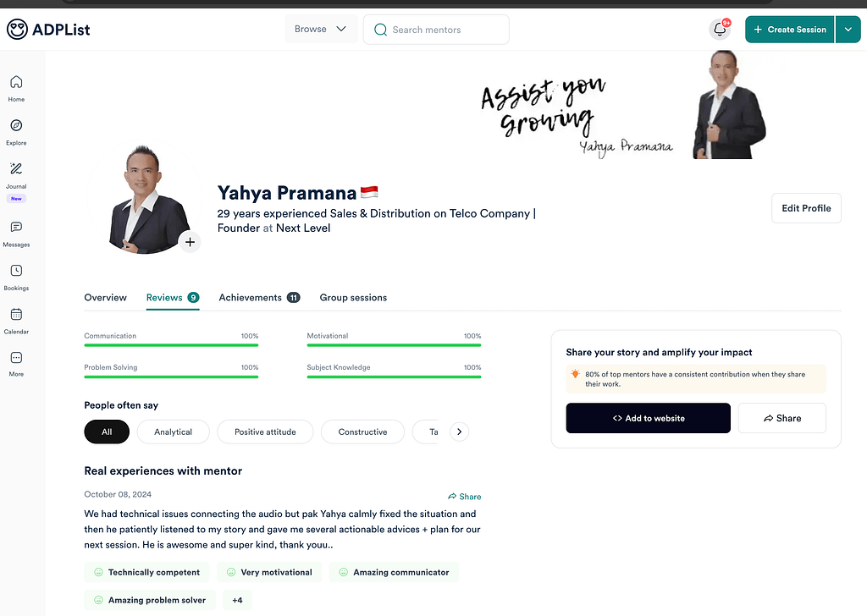Click the plus icon on profile photo
Screen dimensions: 867x616
[190, 242]
